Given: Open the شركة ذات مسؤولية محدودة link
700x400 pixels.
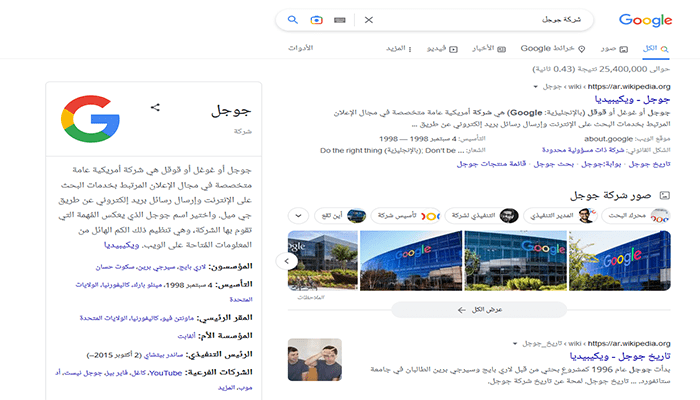Looking at the screenshot, I should 583,150.
